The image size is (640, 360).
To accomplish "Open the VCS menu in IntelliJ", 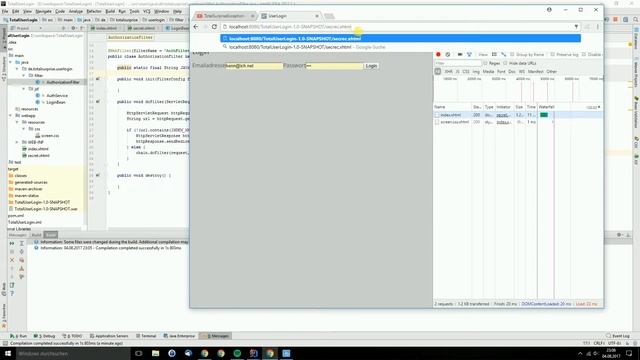I will click(147, 11).
